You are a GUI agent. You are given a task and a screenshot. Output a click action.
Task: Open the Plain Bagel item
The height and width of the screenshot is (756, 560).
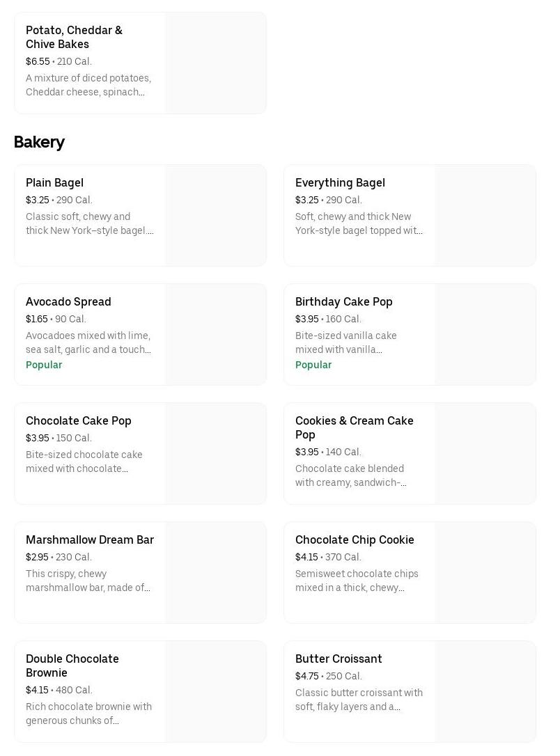tap(54, 183)
